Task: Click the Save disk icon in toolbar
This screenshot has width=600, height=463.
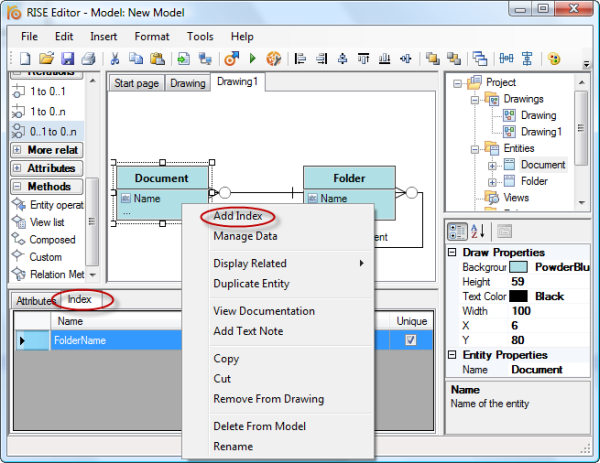Action: pos(68,59)
